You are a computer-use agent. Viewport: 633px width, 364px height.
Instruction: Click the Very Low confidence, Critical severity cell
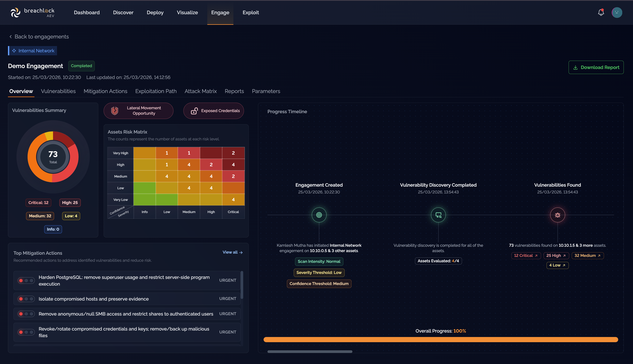pyautogui.click(x=233, y=200)
